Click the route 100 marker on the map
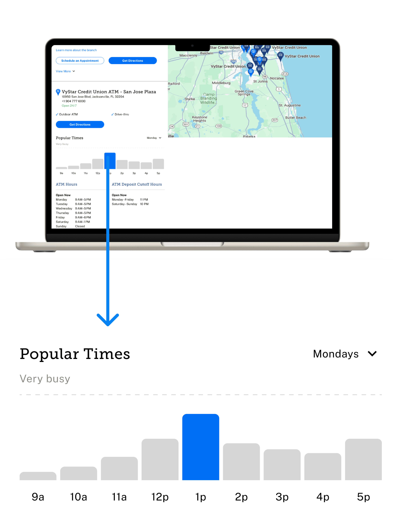The width and height of the screenshot is (403, 532). 219,126
